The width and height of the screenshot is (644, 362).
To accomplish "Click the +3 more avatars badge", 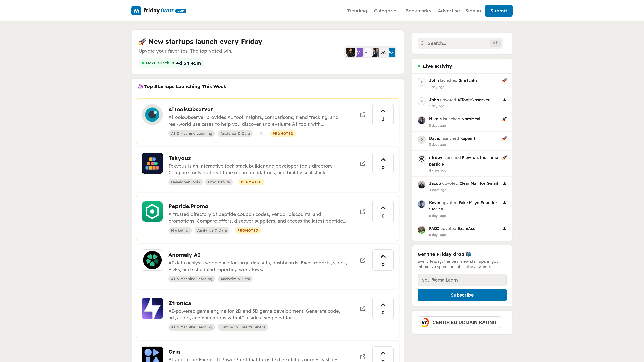I will point(392,52).
